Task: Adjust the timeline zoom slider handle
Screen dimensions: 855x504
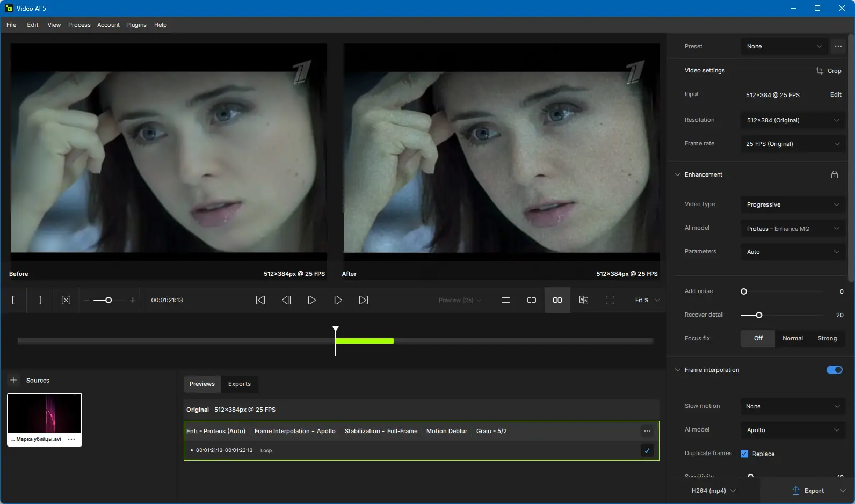Action: pyautogui.click(x=108, y=300)
